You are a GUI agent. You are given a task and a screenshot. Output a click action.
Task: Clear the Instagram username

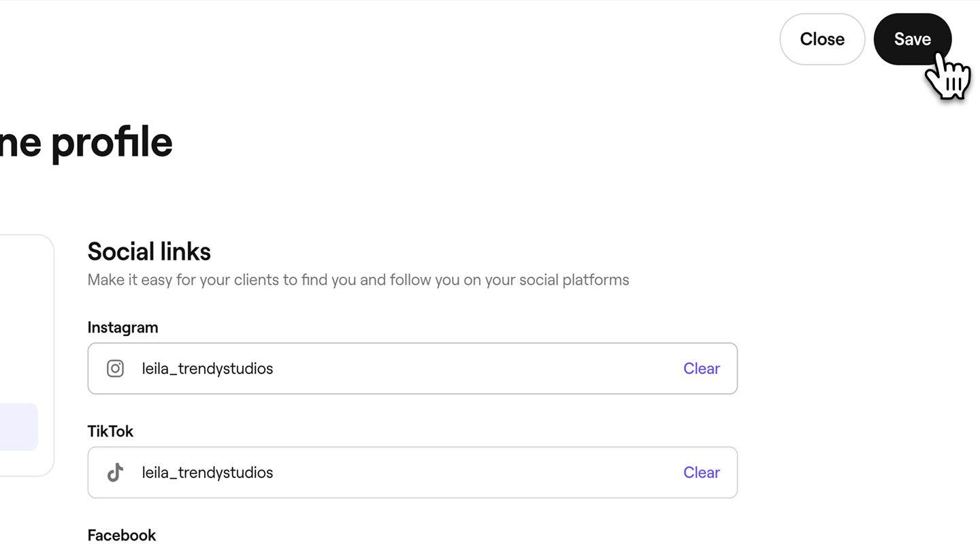[701, 369]
